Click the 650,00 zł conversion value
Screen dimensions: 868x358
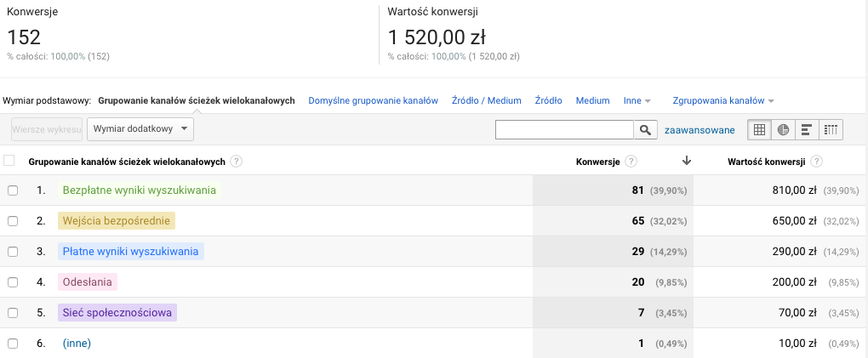[794, 221]
